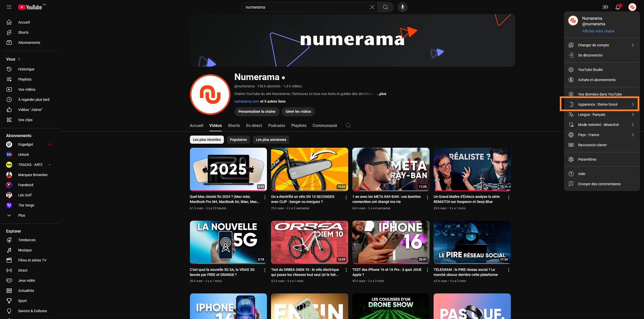Screen dimensions: 644x319
Task: Switch to the channel Shorts tab
Action: pos(234,126)
